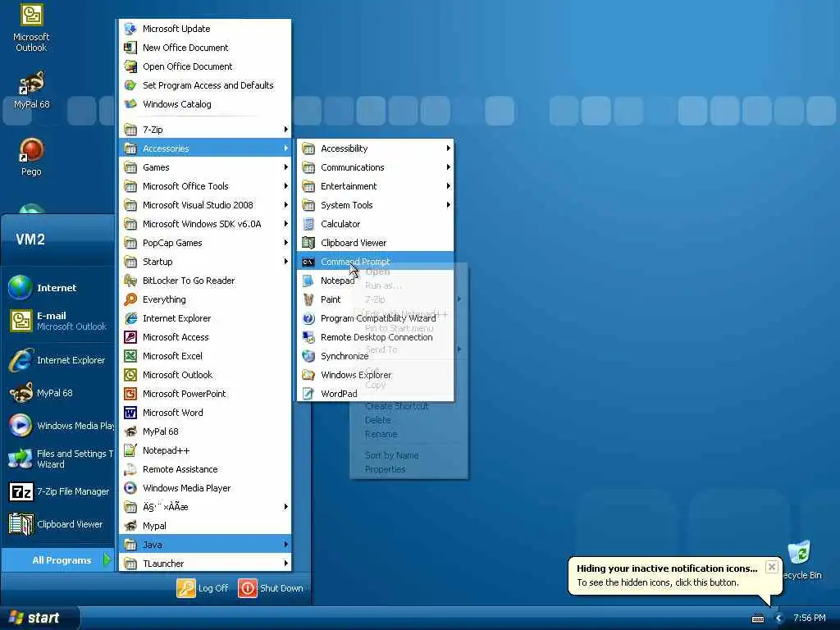This screenshot has width=840, height=630.
Task: Launch 7-Zip File Manager from recent list
Action: point(57,491)
